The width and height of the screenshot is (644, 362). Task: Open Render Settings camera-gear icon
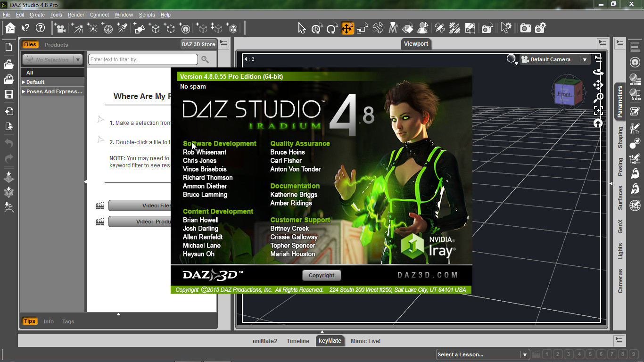click(x=541, y=28)
